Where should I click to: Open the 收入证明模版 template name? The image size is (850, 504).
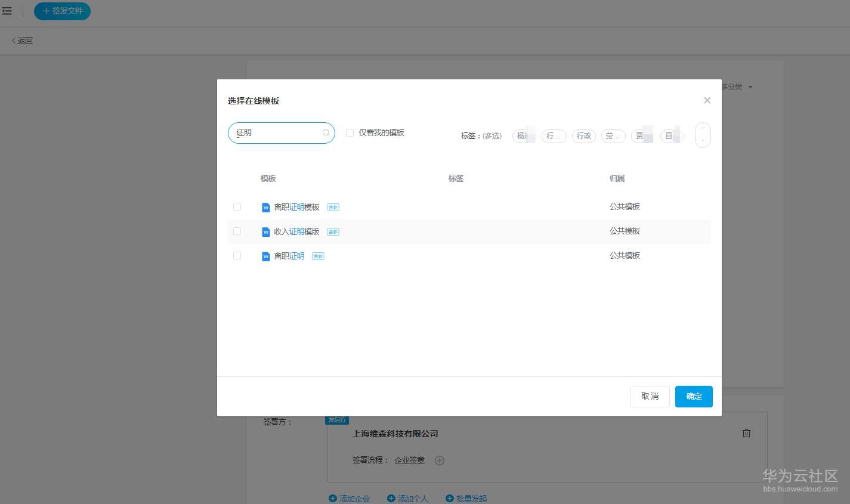297,232
